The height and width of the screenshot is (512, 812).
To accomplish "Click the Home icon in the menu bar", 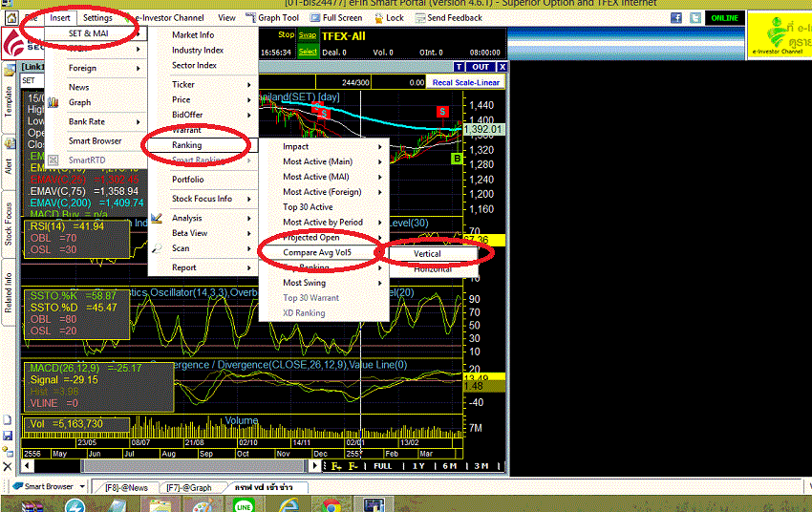I will [x=11, y=18].
